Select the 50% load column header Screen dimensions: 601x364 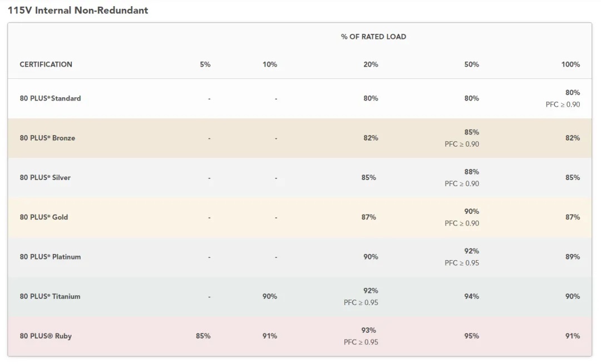pos(471,64)
